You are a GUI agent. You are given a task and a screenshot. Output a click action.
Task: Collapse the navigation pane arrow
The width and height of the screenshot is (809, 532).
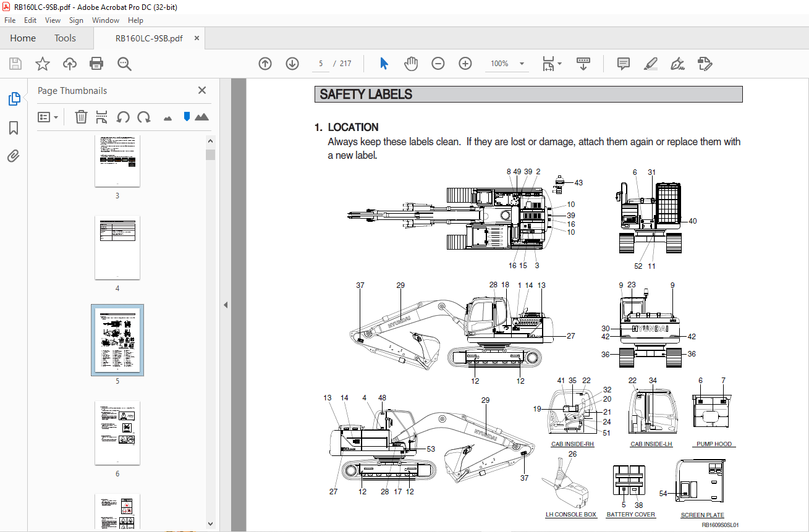[x=226, y=305]
